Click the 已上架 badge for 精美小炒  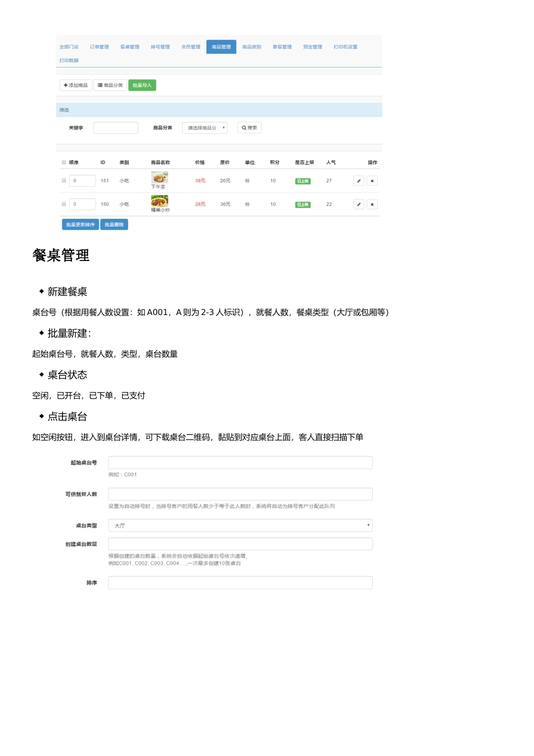pos(303,205)
